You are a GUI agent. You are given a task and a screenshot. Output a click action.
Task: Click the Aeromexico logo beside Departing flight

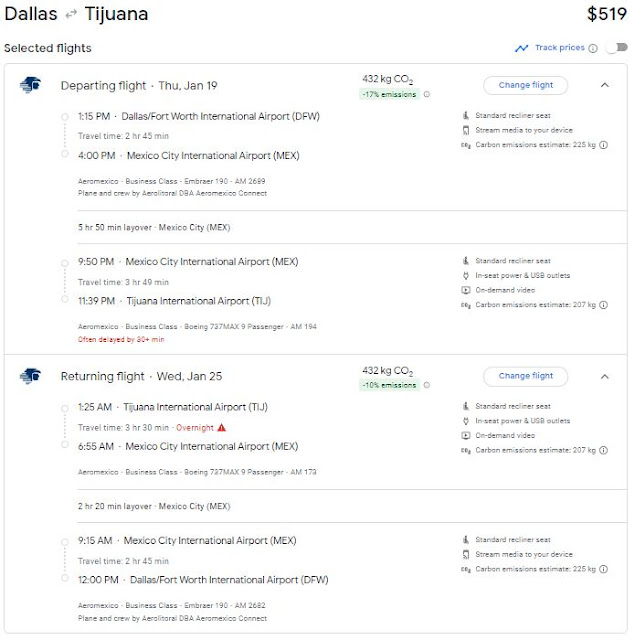(x=30, y=85)
